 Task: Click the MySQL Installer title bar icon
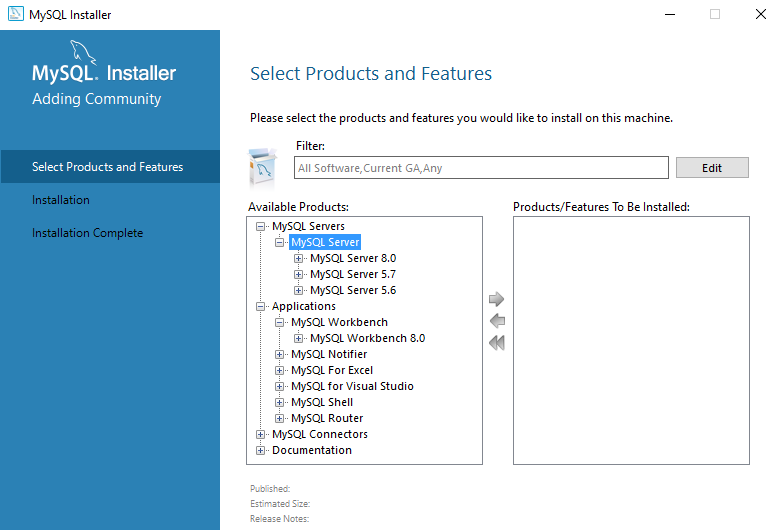(16, 14)
